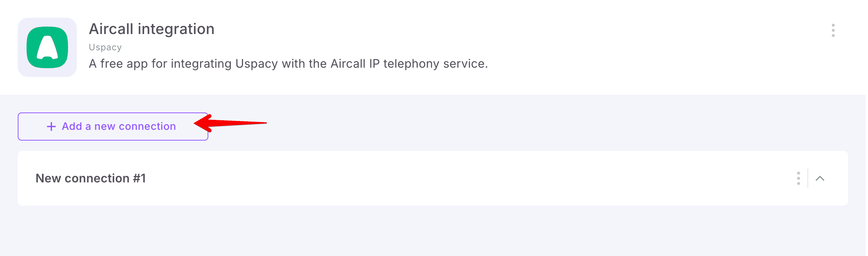Toggle the chevron on the connection card

[820, 178]
